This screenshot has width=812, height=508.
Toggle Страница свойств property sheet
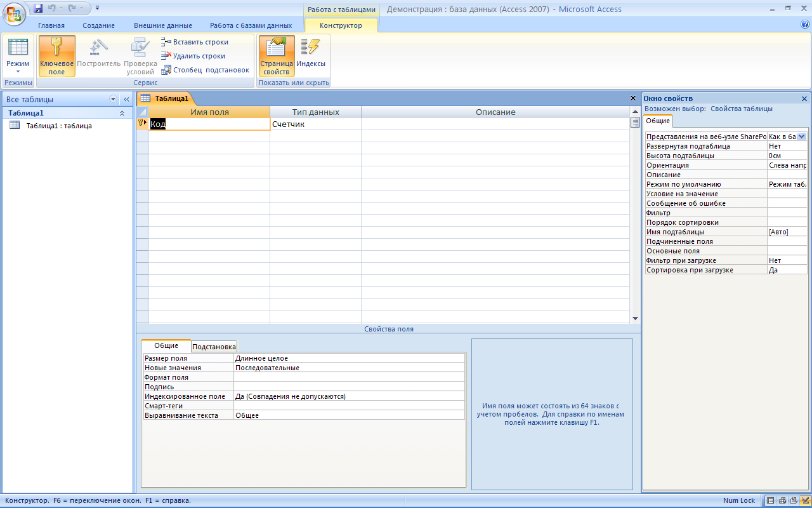276,56
